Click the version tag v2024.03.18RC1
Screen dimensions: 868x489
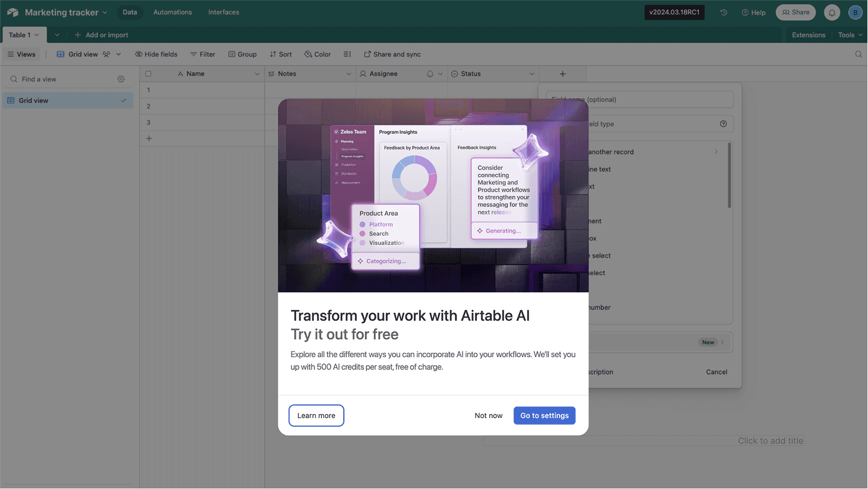(x=675, y=12)
